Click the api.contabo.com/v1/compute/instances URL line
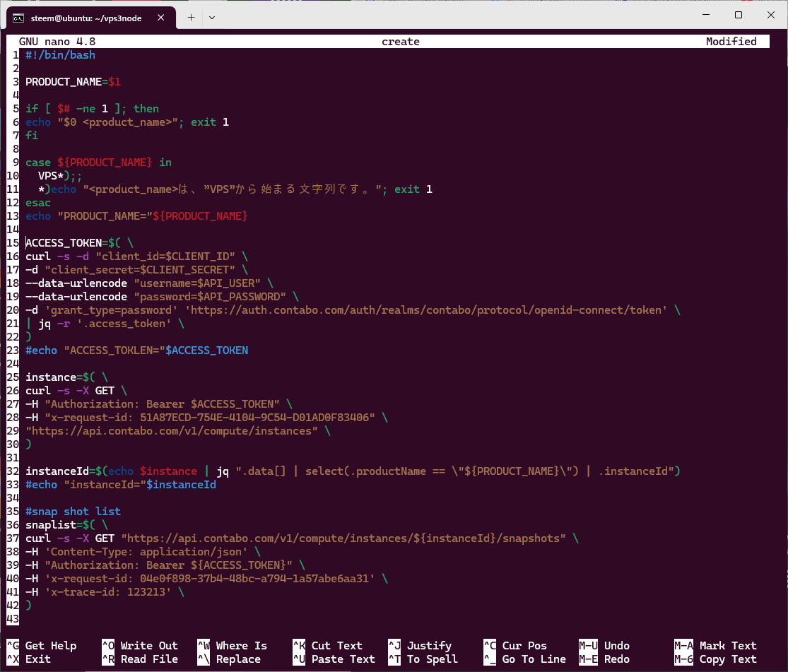 click(x=178, y=431)
